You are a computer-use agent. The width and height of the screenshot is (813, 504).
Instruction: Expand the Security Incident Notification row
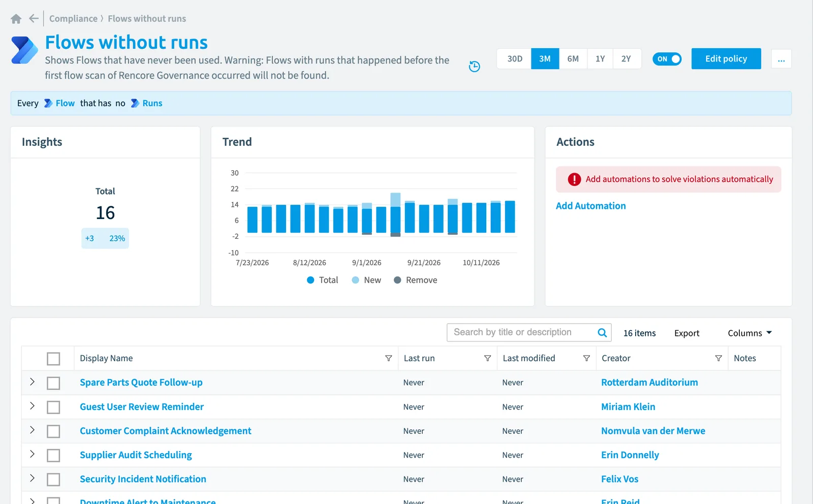(x=32, y=478)
